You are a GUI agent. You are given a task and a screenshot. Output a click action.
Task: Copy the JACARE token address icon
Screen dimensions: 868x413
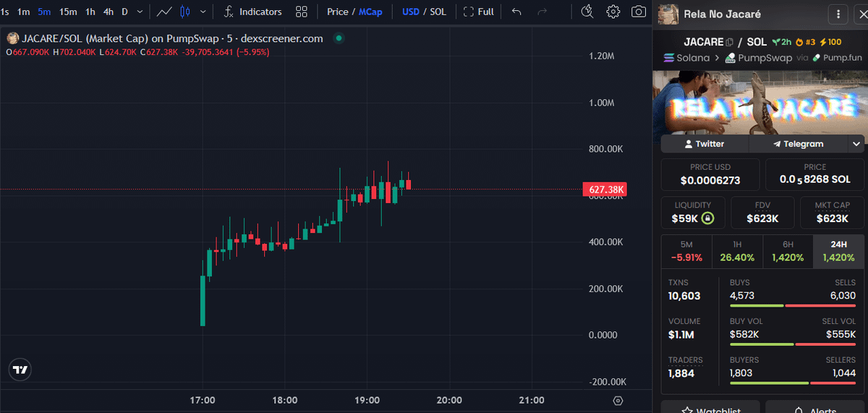pos(730,43)
